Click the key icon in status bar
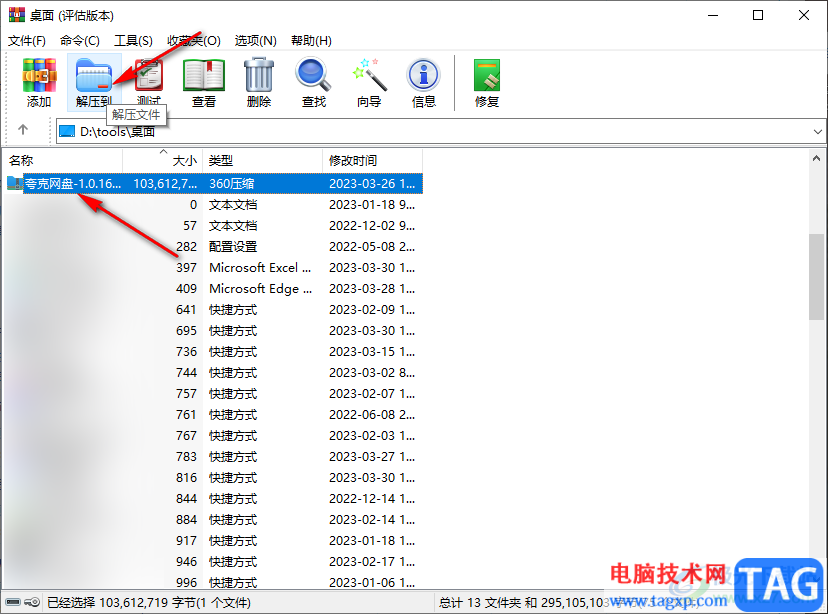The height and width of the screenshot is (614, 828). 32,602
